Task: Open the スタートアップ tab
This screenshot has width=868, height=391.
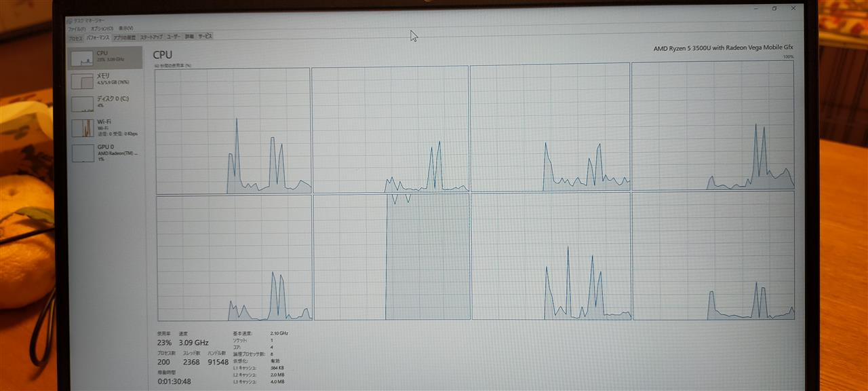Action: [x=151, y=37]
